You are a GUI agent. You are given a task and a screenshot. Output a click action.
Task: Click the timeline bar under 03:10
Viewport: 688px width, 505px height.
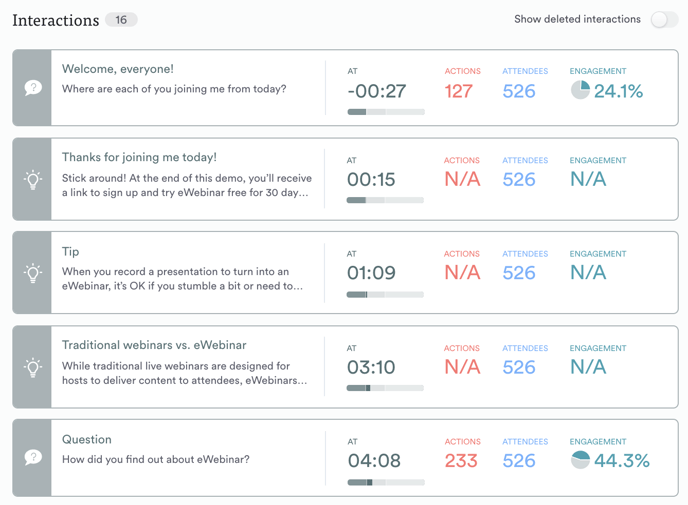[x=385, y=388]
